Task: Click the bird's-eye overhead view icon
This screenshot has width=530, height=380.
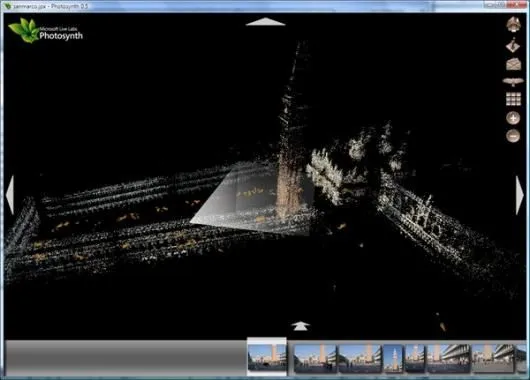Action: click(513, 82)
